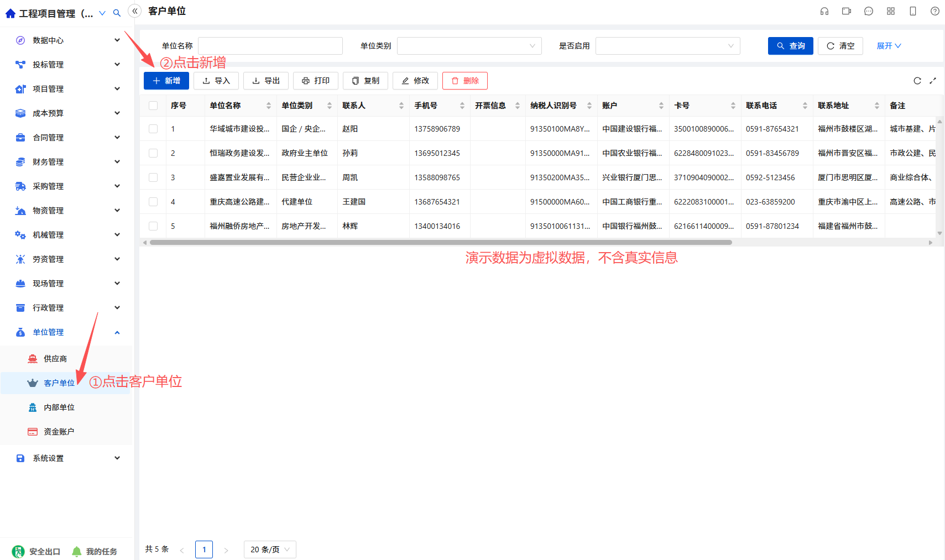This screenshot has width=945, height=560.
Task: Check the row for 恒瑞政务建设
Action: [x=153, y=153]
